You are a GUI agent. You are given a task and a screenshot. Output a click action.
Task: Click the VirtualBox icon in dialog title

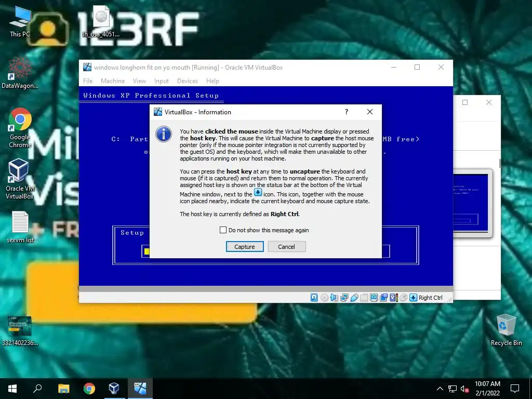click(158, 112)
